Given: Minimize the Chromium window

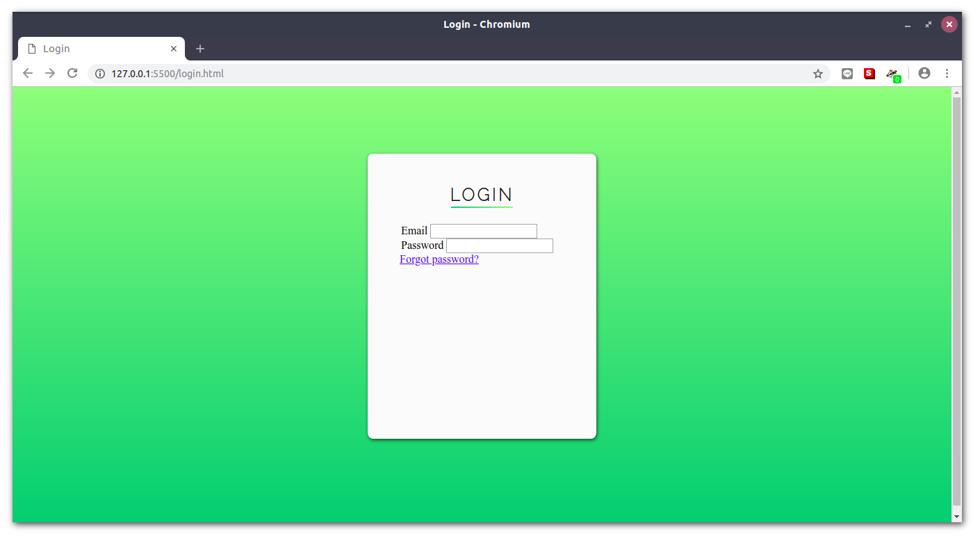Looking at the screenshot, I should (908, 25).
